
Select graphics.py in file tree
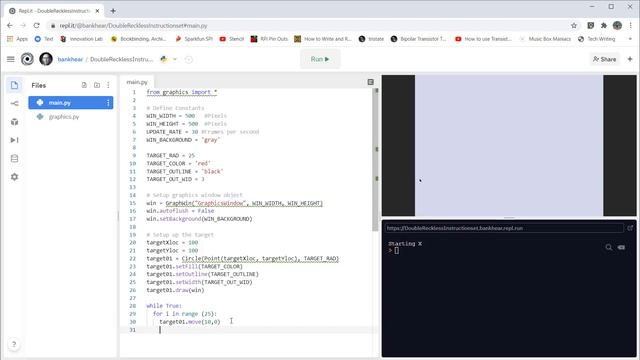point(71,117)
